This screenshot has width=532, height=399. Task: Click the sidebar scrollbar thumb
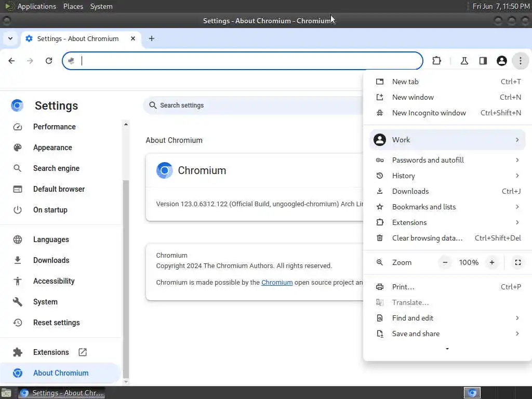click(x=126, y=278)
